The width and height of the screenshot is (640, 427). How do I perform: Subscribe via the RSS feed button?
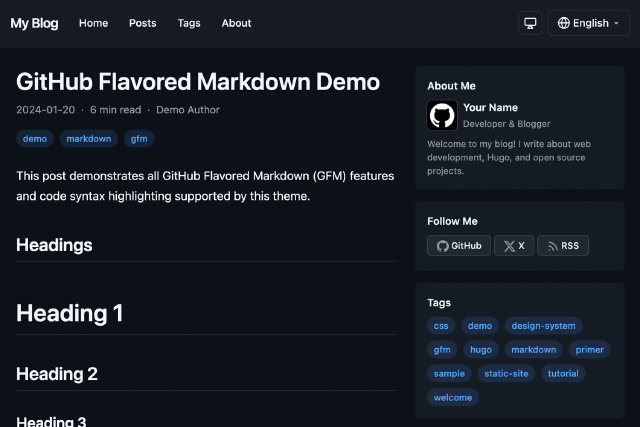tap(562, 245)
